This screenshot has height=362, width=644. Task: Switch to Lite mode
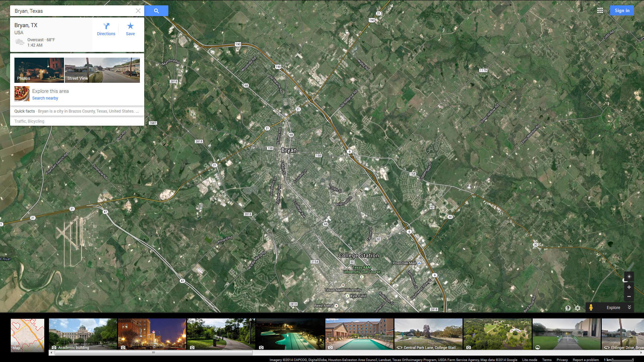pos(530,360)
